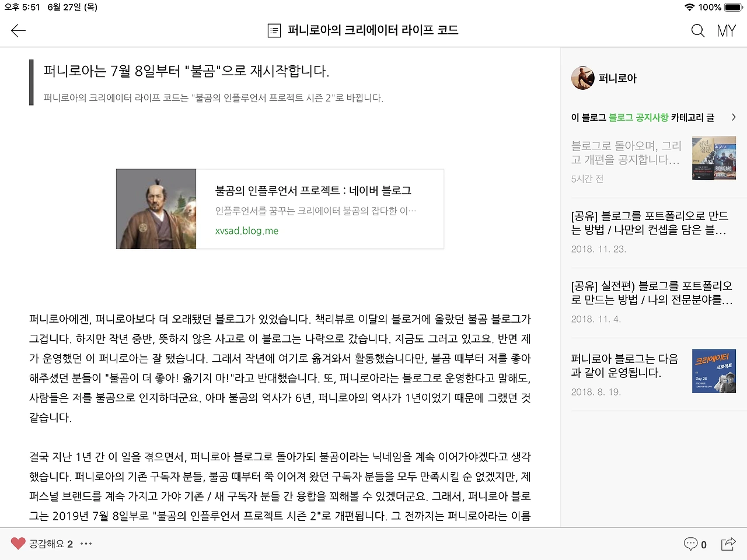Open 블로그를 포트폴리오로 만드는 방법 post

click(650, 223)
